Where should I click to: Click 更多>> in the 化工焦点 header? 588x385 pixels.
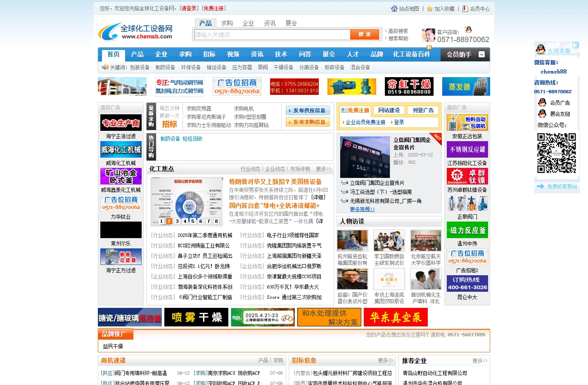pyautogui.click(x=323, y=169)
